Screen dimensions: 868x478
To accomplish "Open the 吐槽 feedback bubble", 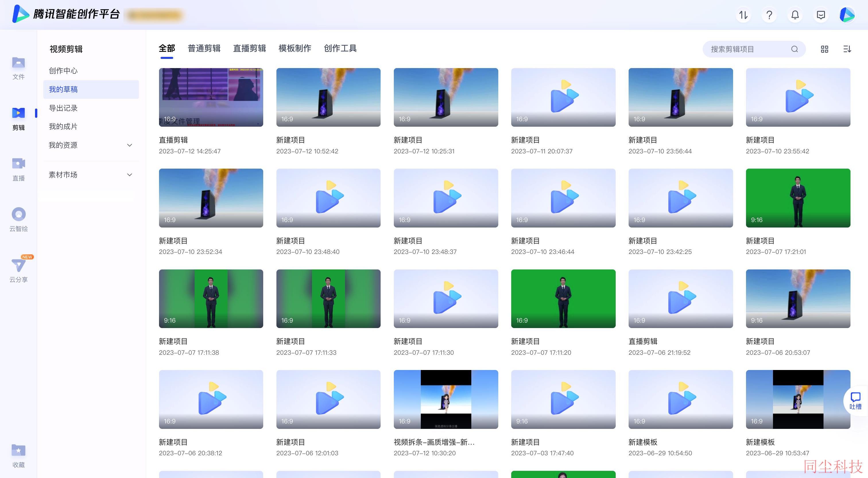I will (856, 401).
